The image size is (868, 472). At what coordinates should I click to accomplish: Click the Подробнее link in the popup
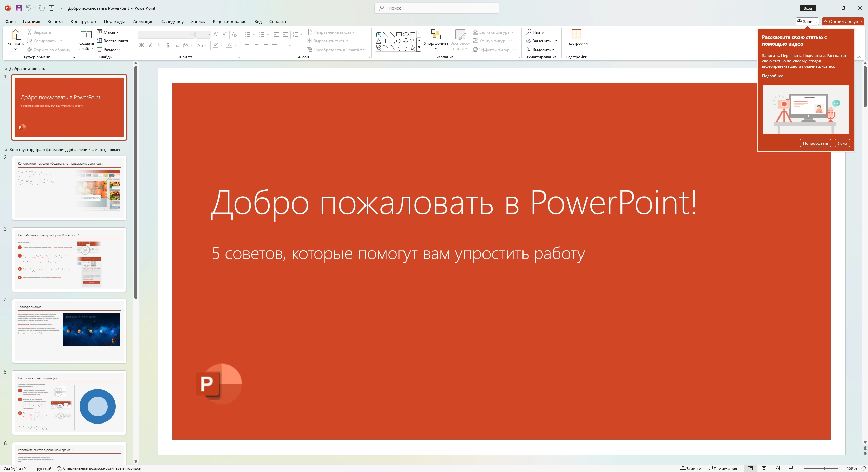(772, 76)
